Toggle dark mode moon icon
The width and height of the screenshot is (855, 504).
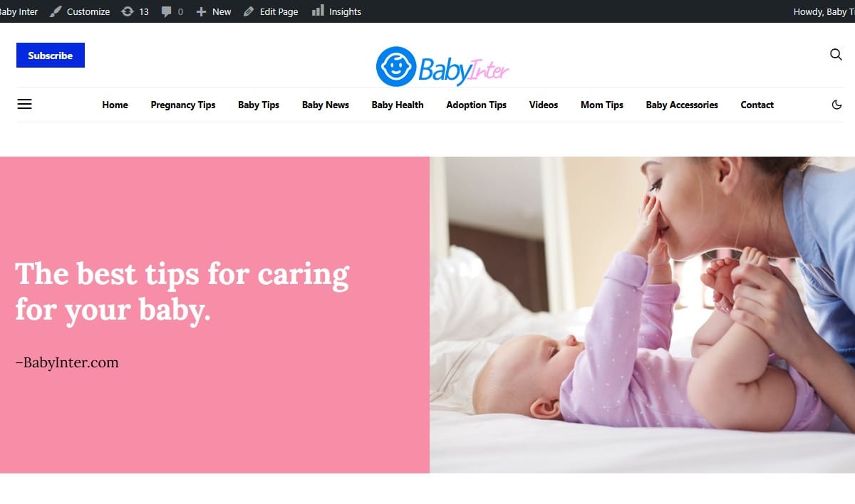836,105
